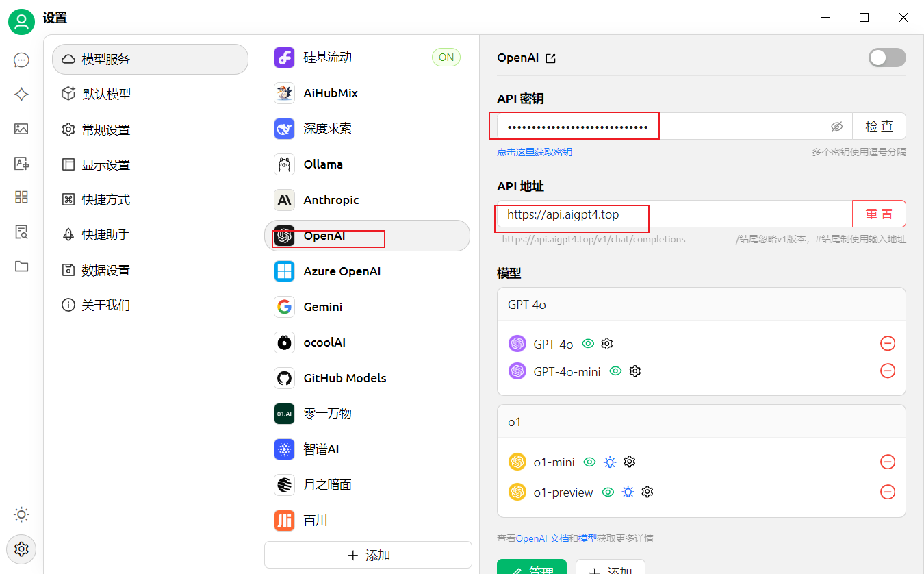
Task: Open the agents sparkle sidebar icon
Action: pyautogui.click(x=21, y=95)
